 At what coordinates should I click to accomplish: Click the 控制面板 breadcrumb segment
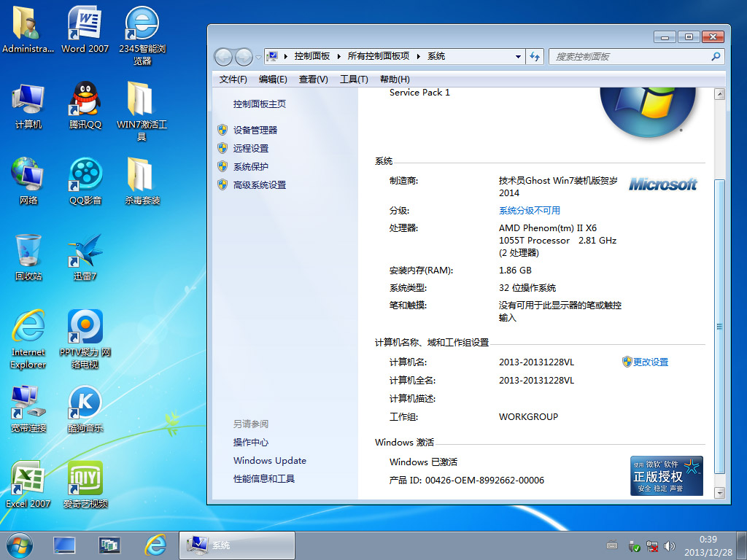pyautogui.click(x=312, y=56)
